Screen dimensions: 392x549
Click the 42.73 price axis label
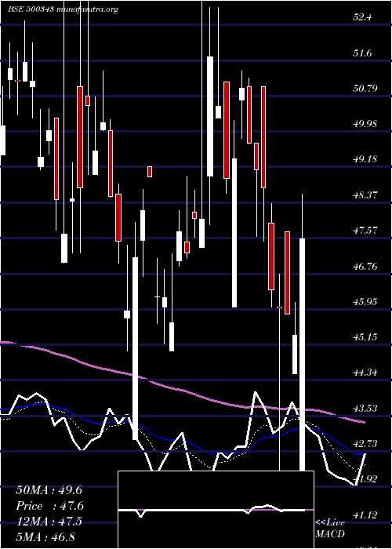(365, 444)
